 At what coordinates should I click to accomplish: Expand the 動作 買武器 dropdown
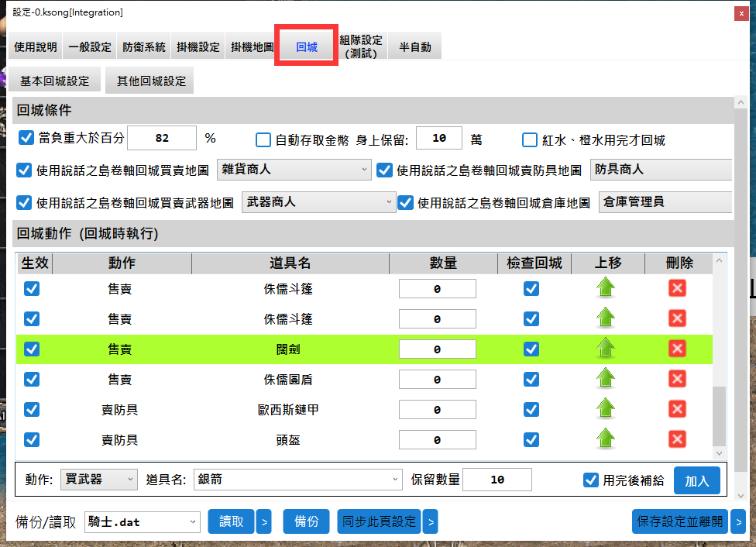[99, 480]
